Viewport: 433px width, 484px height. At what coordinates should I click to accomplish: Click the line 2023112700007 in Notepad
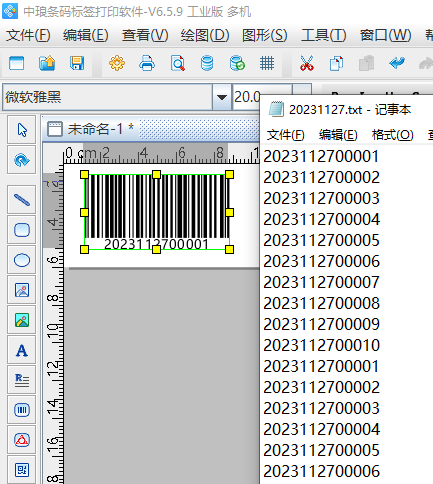tap(321, 282)
